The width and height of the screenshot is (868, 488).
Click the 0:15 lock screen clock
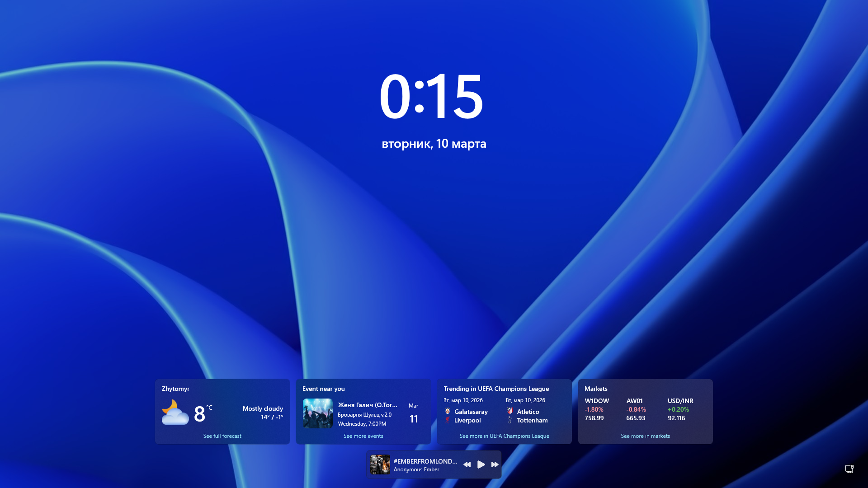(x=432, y=96)
